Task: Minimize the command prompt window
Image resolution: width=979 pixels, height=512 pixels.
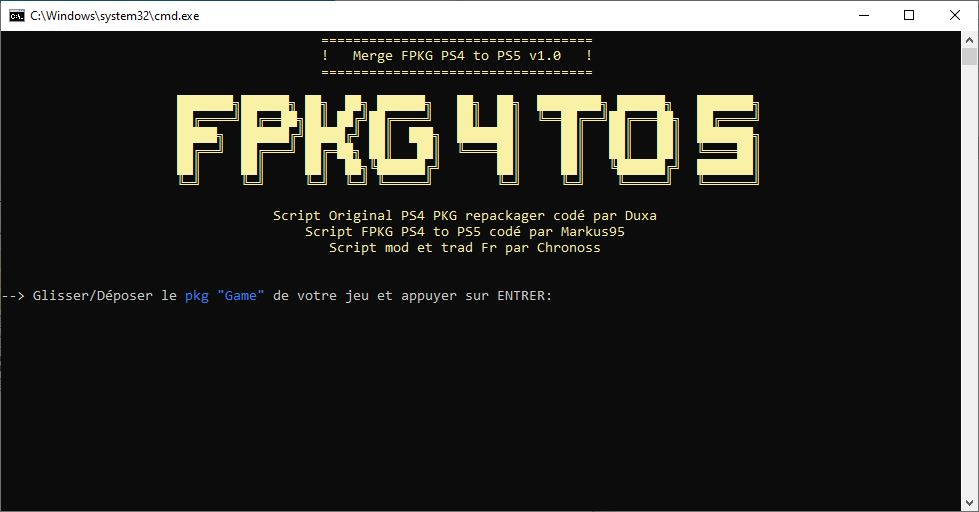Action: click(862, 15)
